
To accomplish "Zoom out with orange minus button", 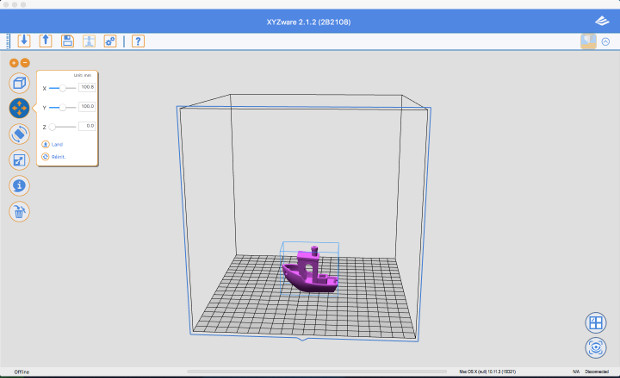I will [x=25, y=62].
